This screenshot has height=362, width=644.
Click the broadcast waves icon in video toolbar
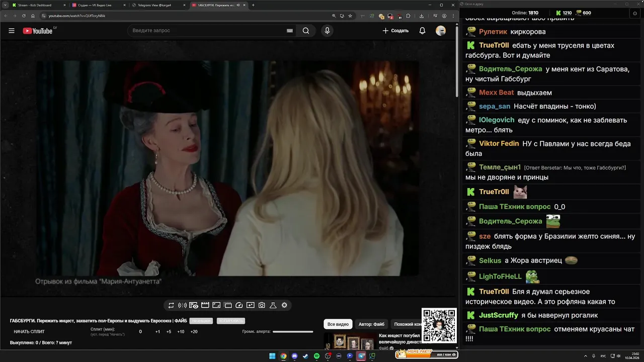click(x=182, y=305)
